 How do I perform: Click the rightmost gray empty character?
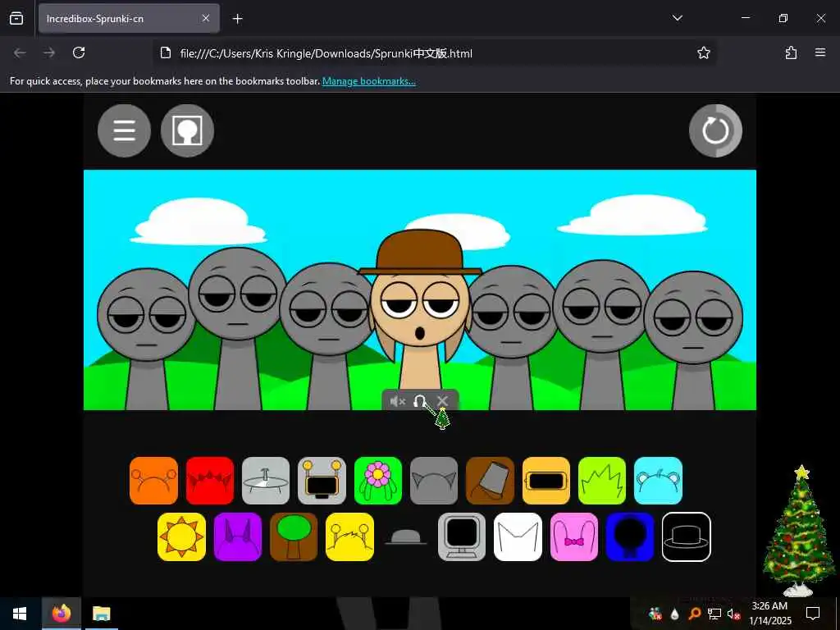[x=693, y=340]
